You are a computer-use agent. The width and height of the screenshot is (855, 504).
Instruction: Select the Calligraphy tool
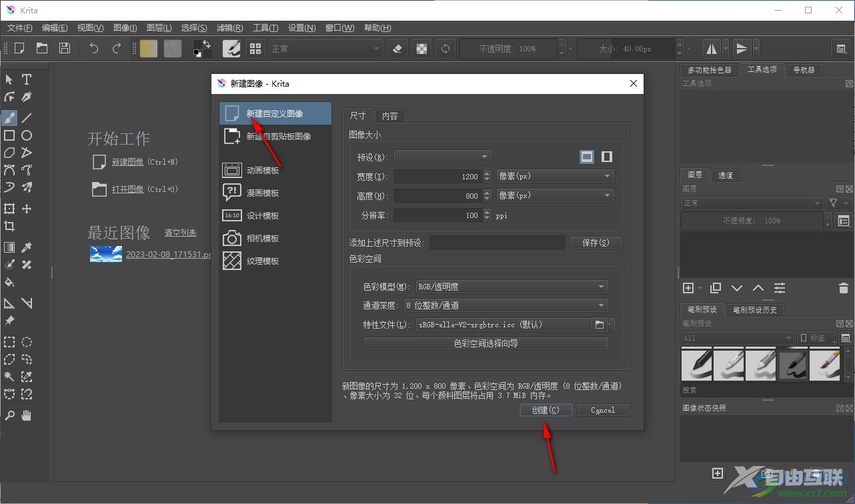click(x=27, y=97)
